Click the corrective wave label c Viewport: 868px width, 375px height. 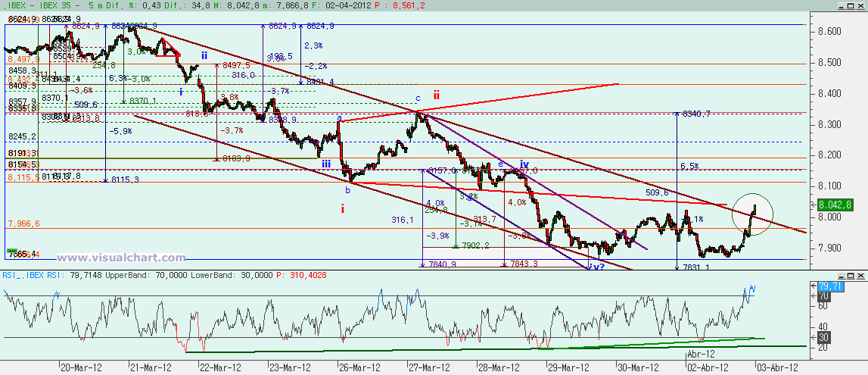click(418, 98)
